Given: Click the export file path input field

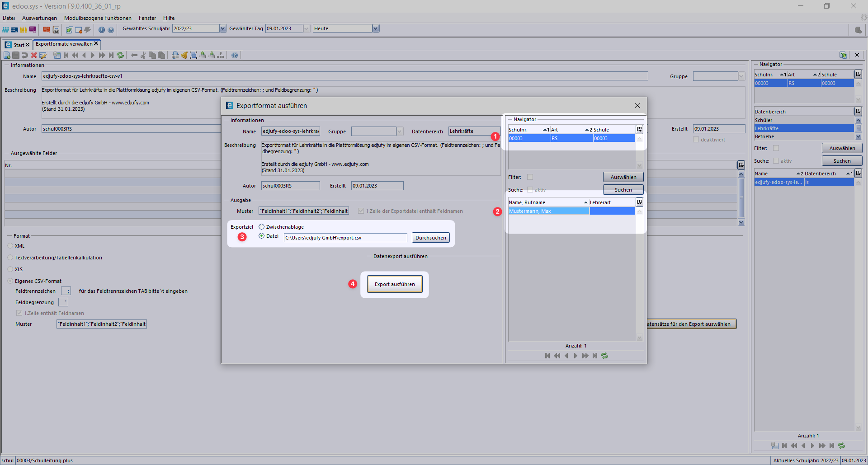Looking at the screenshot, I should point(345,238).
